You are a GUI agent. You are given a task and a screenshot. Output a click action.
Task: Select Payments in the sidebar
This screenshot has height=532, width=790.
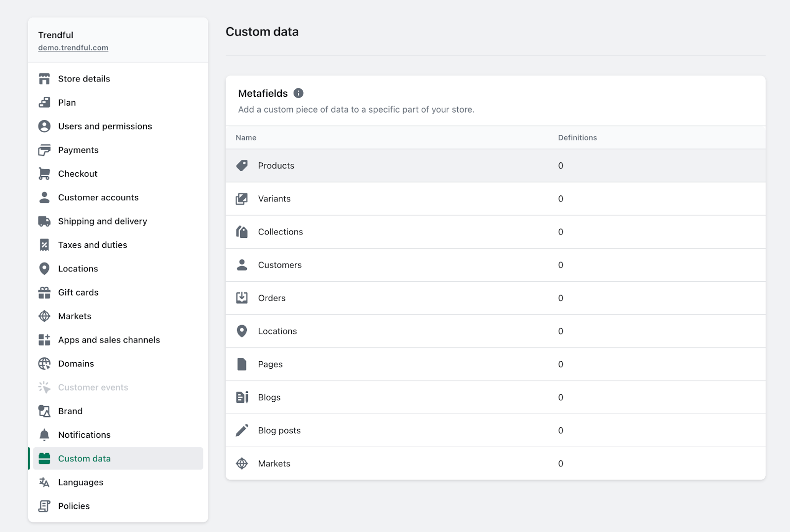(x=118, y=150)
